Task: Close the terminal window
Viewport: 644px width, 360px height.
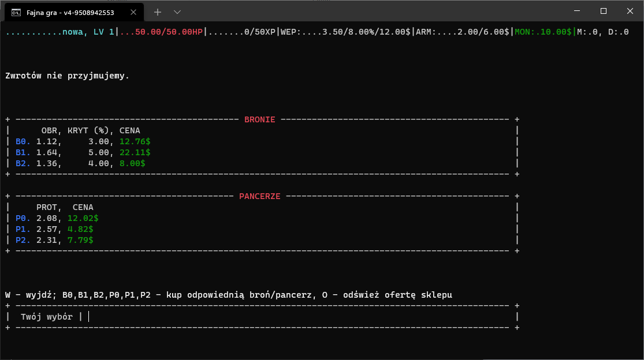Action: pos(630,11)
